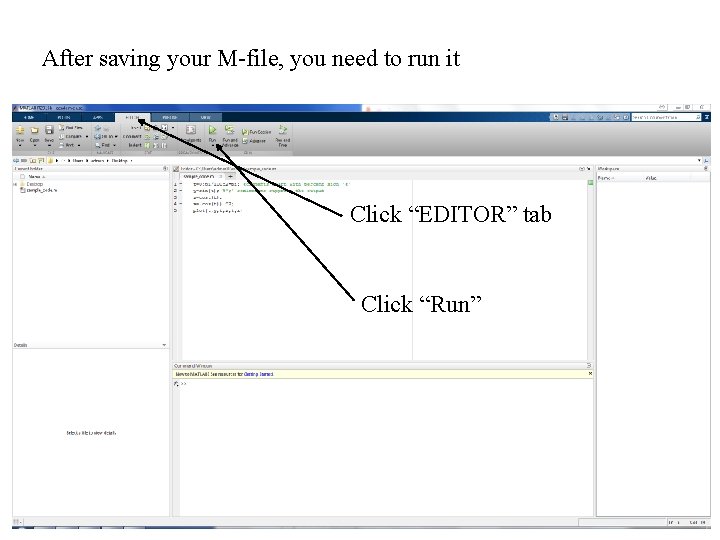This screenshot has height=540, width=720.
Task: Select sample_code.m in Current Folder
Action: pos(39,190)
